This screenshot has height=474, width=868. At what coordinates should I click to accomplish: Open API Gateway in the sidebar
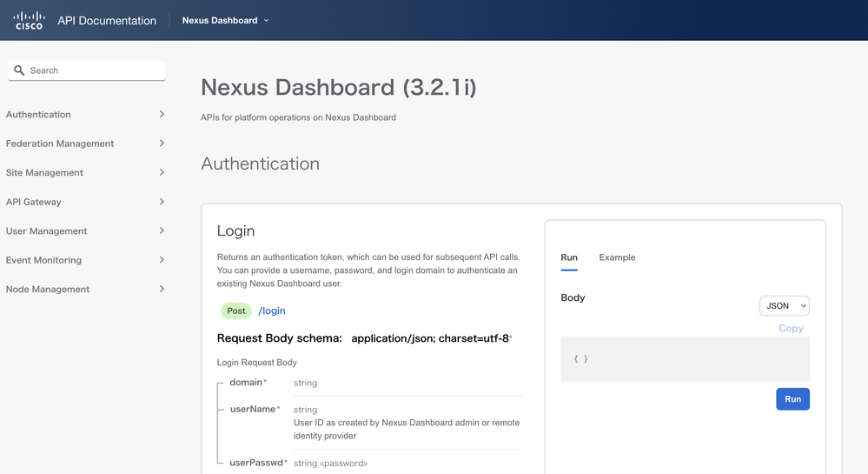pos(33,202)
